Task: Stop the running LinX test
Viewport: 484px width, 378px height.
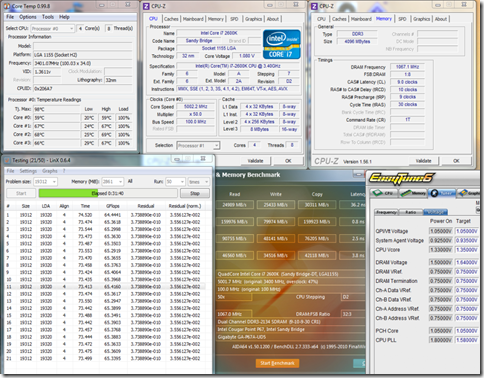Action: coord(195,193)
